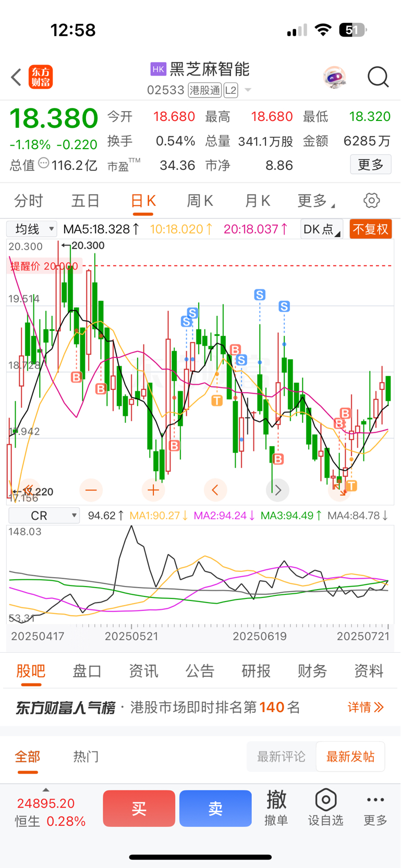This screenshot has height=868, width=401.
Task: Tap the first blue S sell marker
Action: tap(186, 322)
